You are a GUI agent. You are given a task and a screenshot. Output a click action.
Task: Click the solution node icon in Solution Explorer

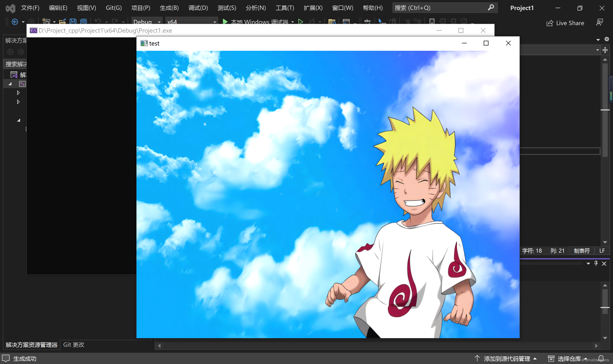(x=14, y=74)
